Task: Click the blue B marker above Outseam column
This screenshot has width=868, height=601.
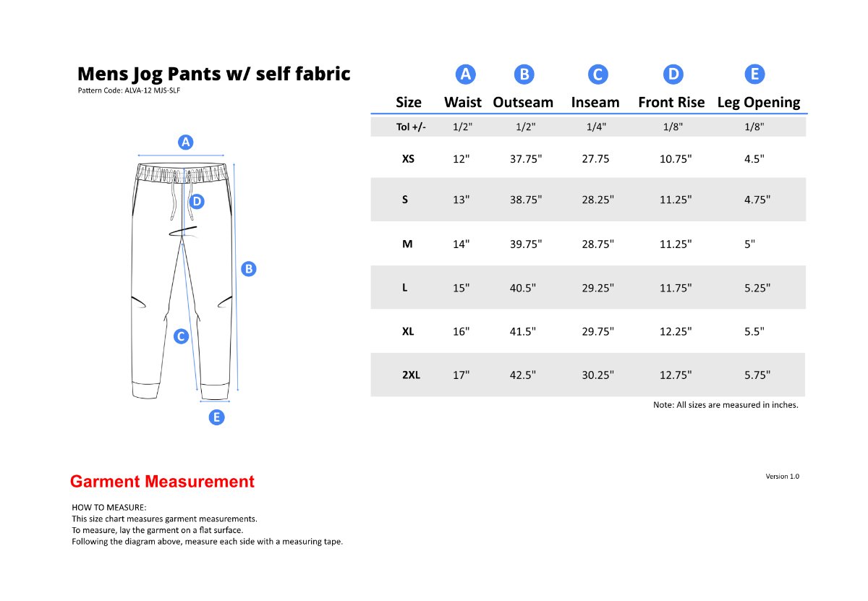Action: 524,74
